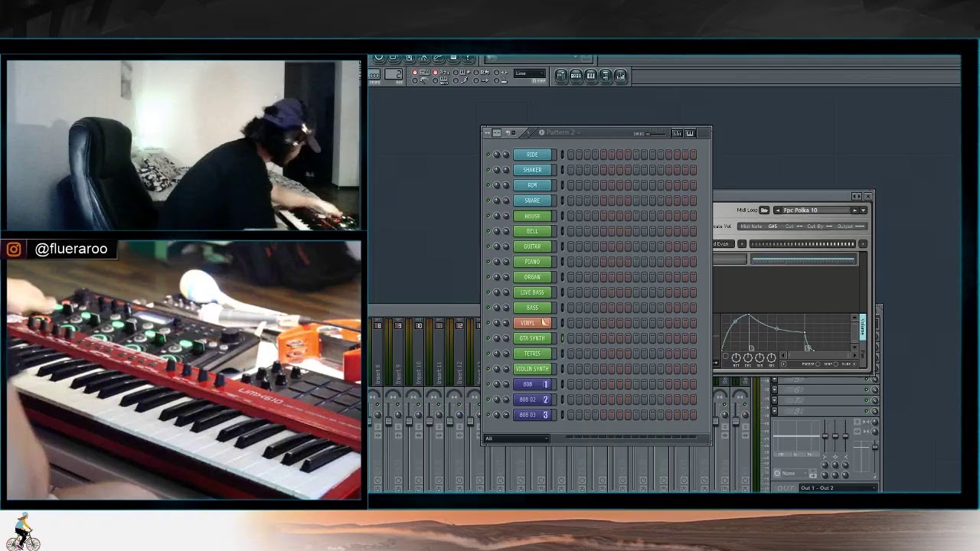Enable the first step of the HOUSE channel
The image size is (980, 551).
pos(570,216)
